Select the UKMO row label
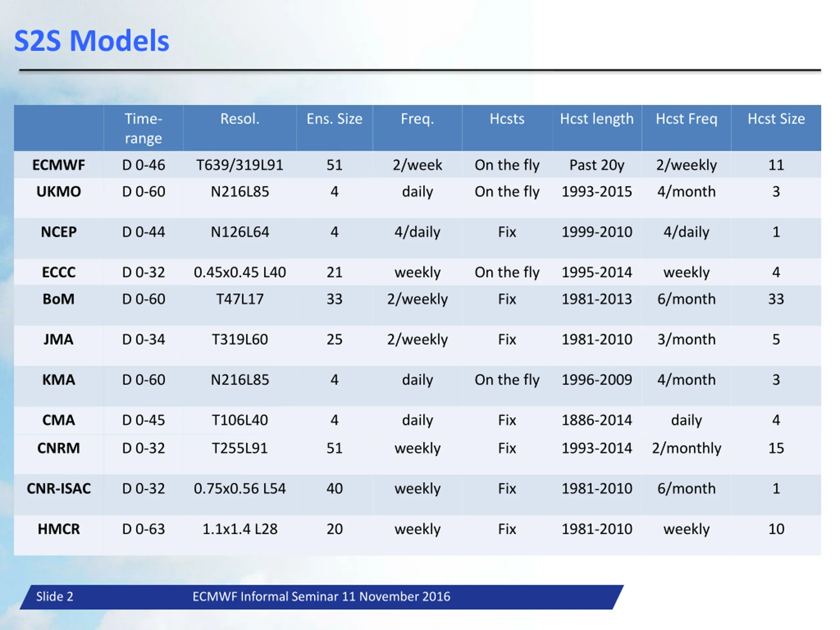This screenshot has height=630, width=840. (x=59, y=191)
